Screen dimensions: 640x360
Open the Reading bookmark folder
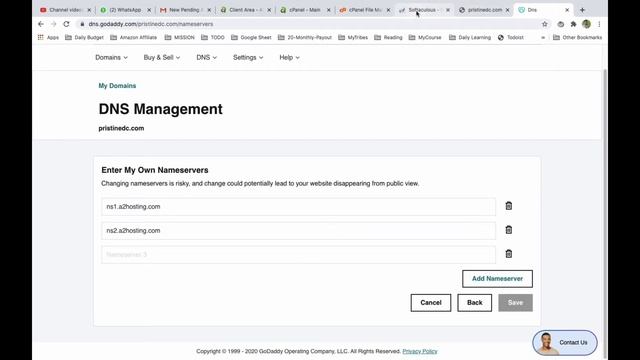click(388, 37)
